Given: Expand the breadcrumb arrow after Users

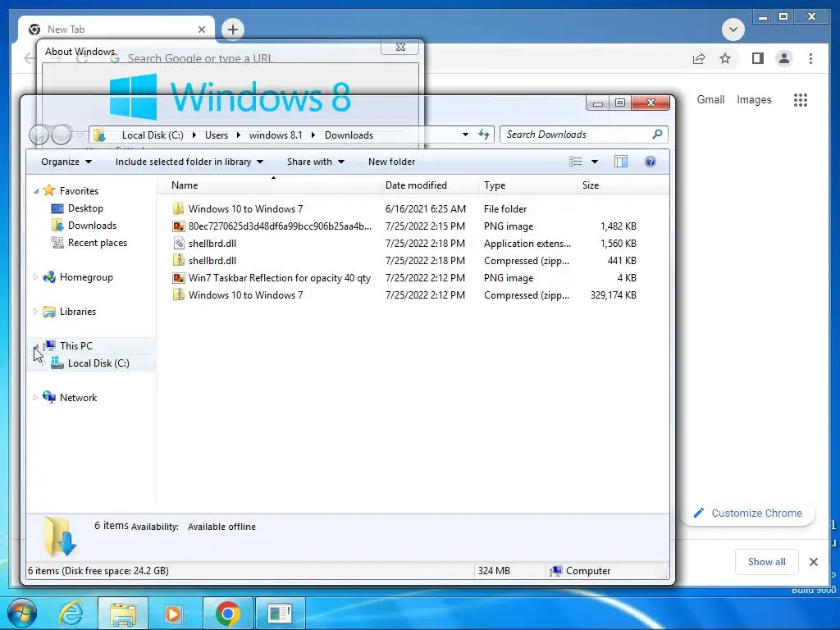Looking at the screenshot, I should click(239, 135).
